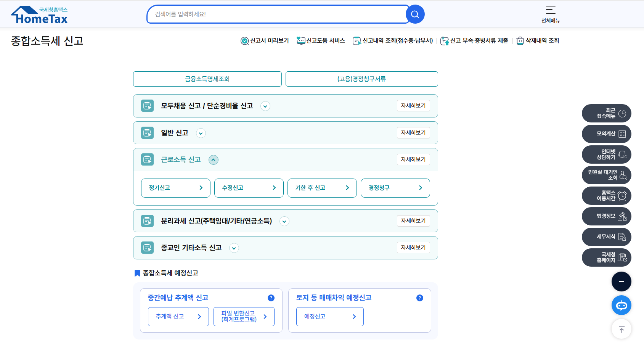Click the 신고내역 조회 document icon
Viewport: 644px width, 354px height.
(357, 41)
